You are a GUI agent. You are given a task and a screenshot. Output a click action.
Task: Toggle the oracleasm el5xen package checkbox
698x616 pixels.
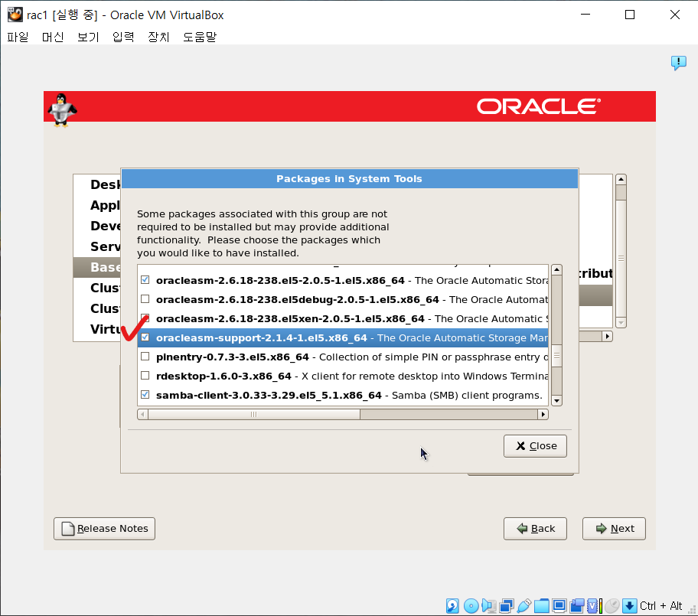click(x=145, y=318)
